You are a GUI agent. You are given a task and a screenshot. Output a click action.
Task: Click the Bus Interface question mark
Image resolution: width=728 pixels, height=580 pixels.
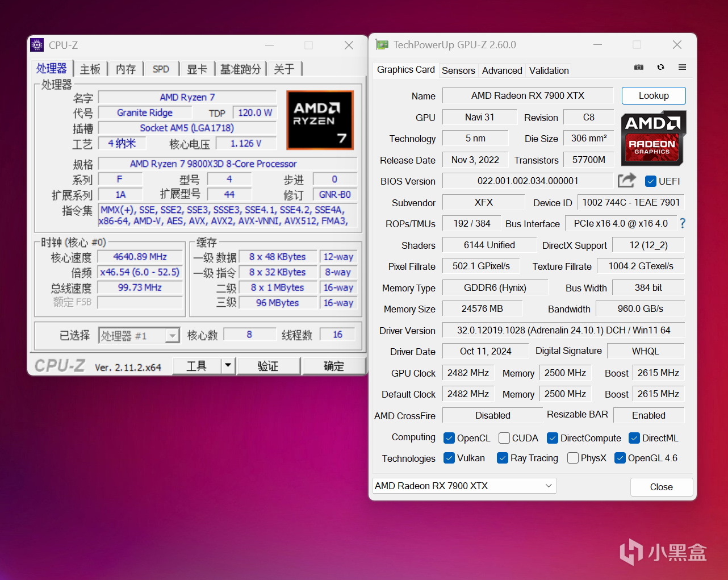(683, 223)
